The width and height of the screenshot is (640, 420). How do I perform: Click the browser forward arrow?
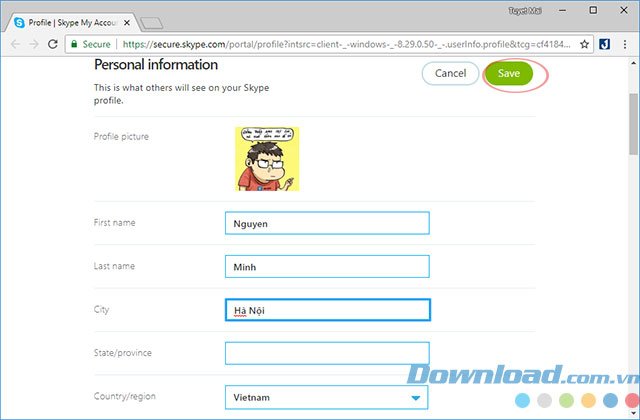34,44
